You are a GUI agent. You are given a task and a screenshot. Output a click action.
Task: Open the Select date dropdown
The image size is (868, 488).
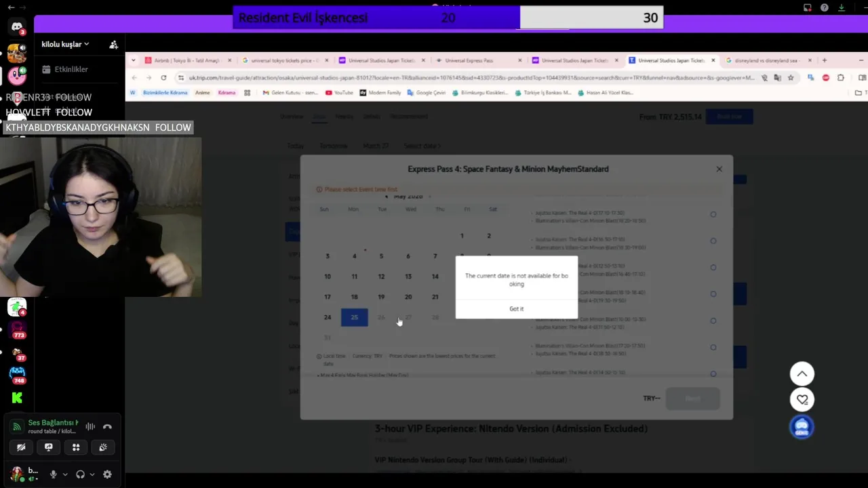pyautogui.click(x=422, y=146)
